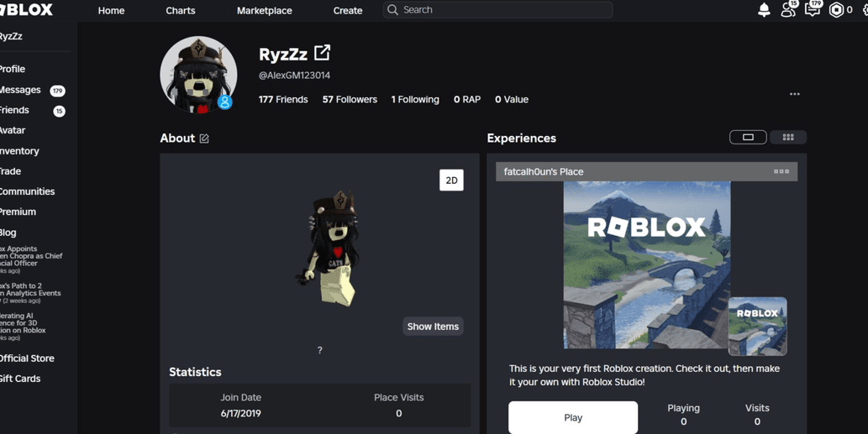868x434 pixels.
Task: Open the Marketplace tab
Action: [264, 11]
